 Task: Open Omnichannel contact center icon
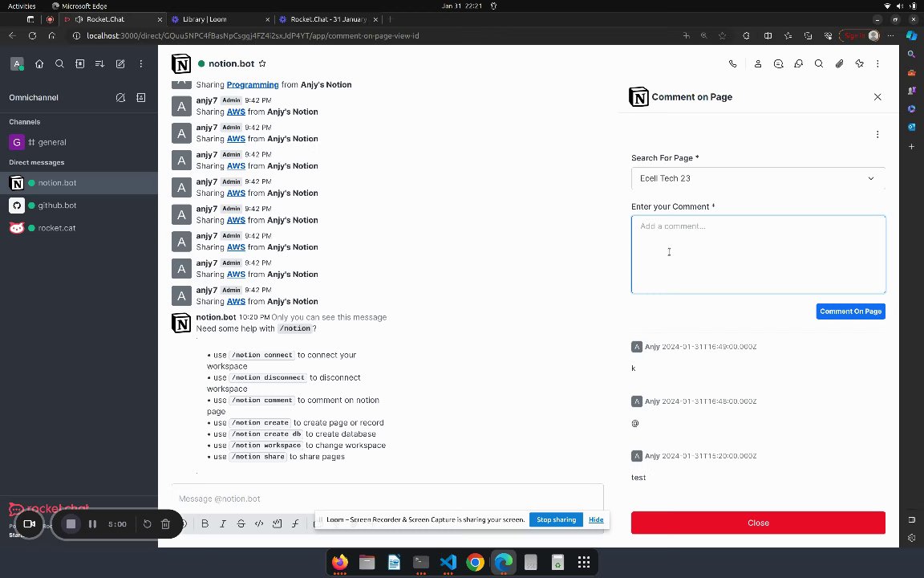(x=141, y=97)
